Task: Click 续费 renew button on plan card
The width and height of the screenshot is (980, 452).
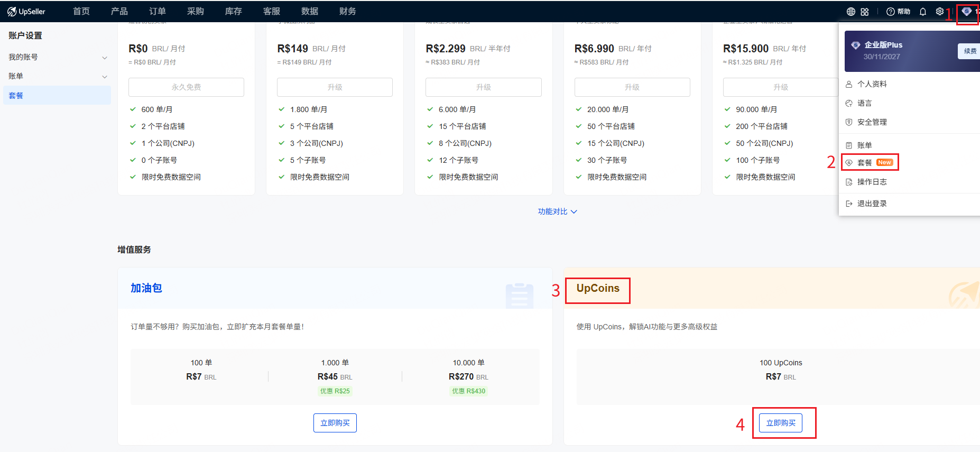Action: coord(969,51)
